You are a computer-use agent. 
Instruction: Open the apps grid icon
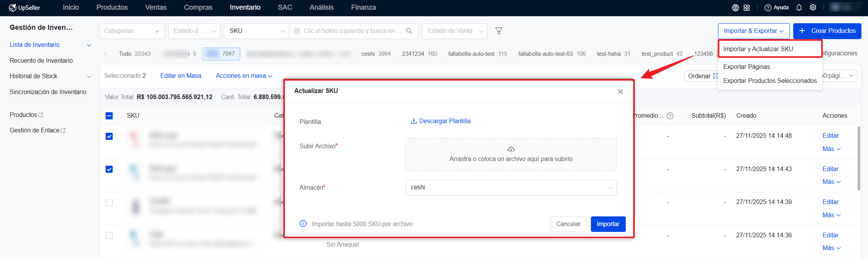pyautogui.click(x=747, y=8)
